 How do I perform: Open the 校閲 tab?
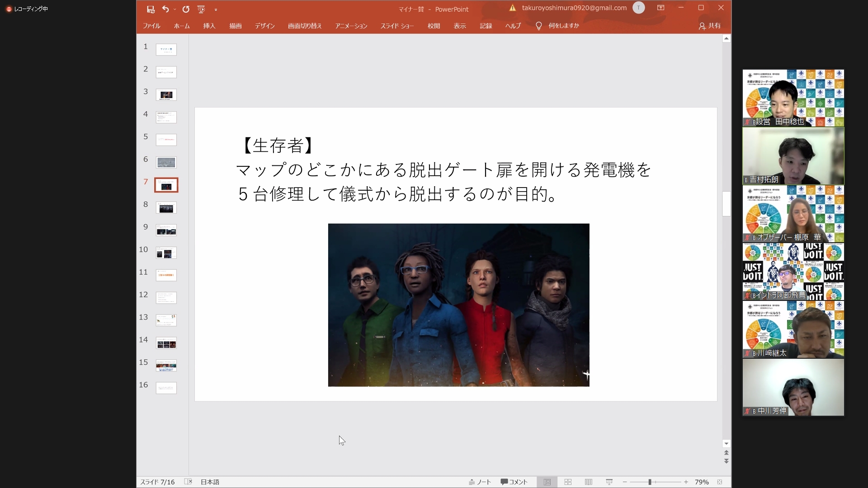click(x=434, y=26)
